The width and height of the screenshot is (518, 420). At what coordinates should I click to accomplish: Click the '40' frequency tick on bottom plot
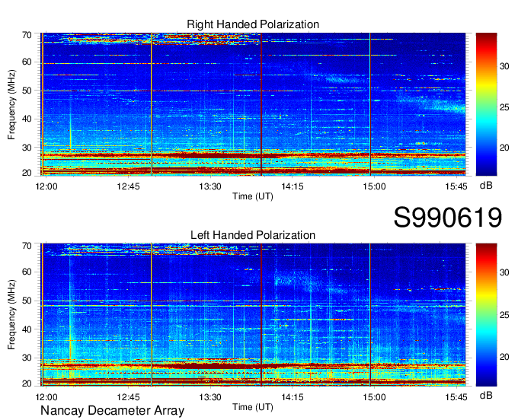click(x=27, y=329)
